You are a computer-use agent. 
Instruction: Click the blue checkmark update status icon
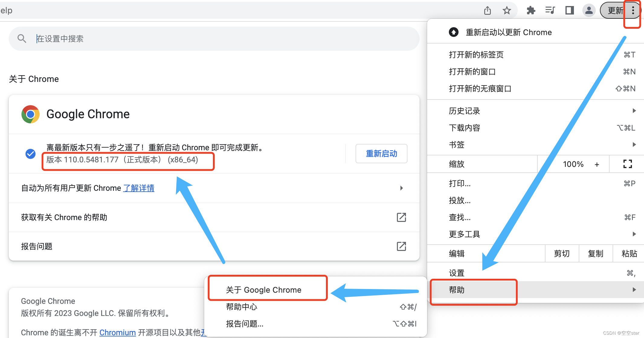(x=31, y=154)
